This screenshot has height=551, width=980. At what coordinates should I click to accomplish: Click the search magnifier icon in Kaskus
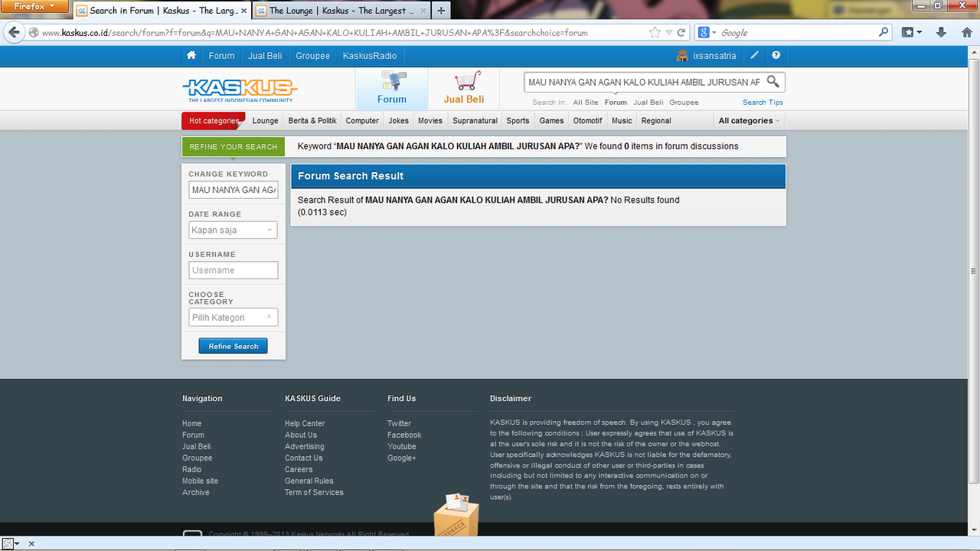(x=773, y=82)
